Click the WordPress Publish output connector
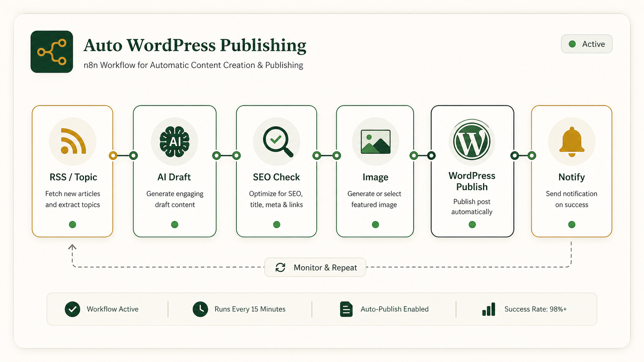 pos(514,155)
